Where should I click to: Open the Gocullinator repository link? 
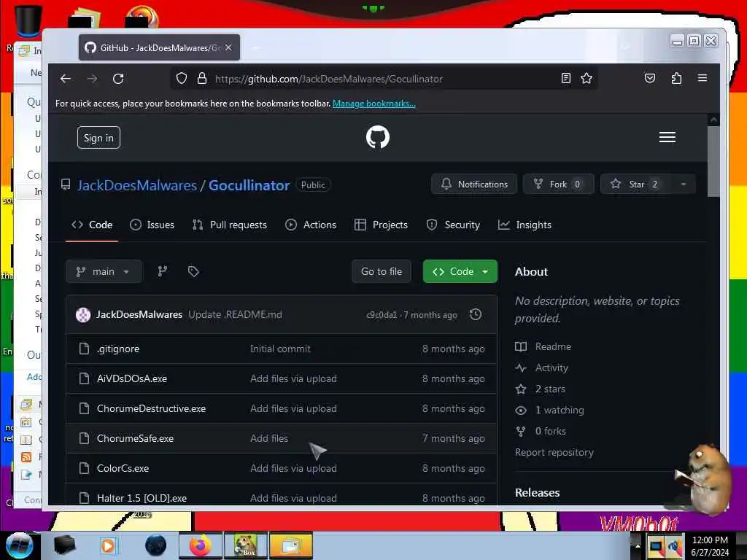249,185
